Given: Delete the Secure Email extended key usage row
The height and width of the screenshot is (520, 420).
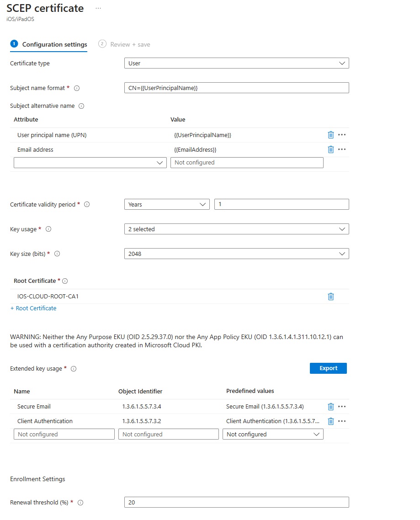Looking at the screenshot, I should coord(330,406).
